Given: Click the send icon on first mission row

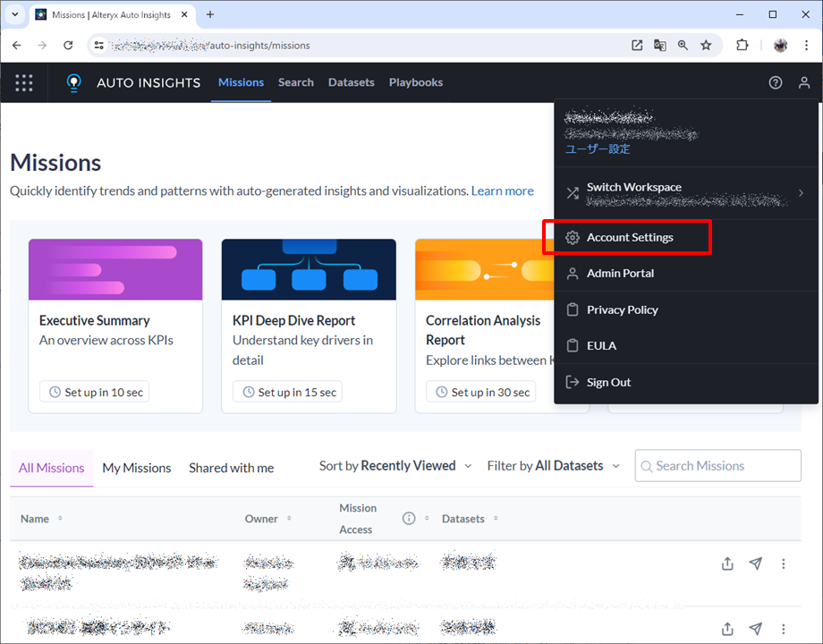Looking at the screenshot, I should tap(756, 563).
